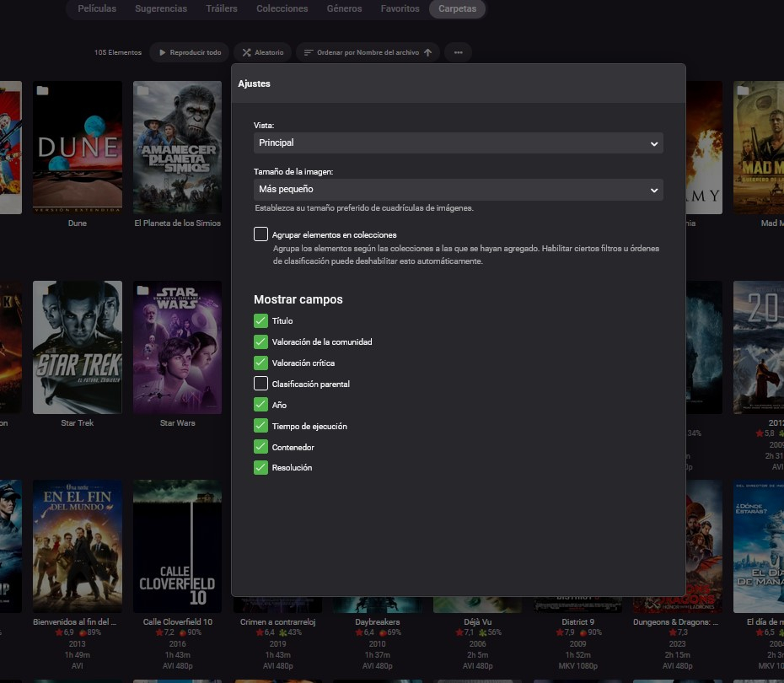Click the Mostrar campos heading
This screenshot has height=683, width=784.
(298, 299)
